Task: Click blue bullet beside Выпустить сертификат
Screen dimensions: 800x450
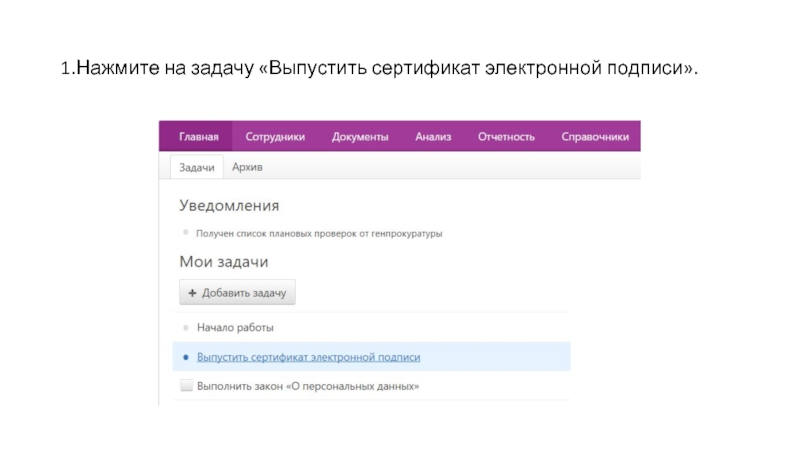Action: [x=186, y=357]
